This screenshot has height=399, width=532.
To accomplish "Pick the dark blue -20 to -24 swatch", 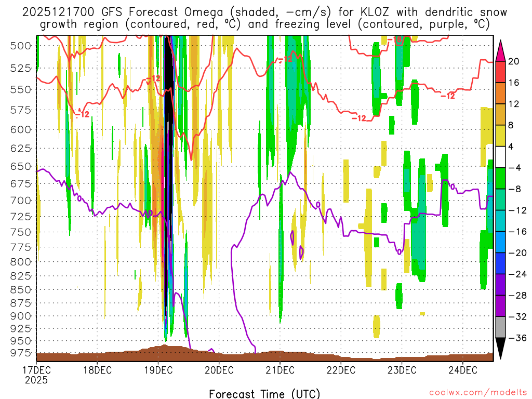I will [x=500, y=263].
